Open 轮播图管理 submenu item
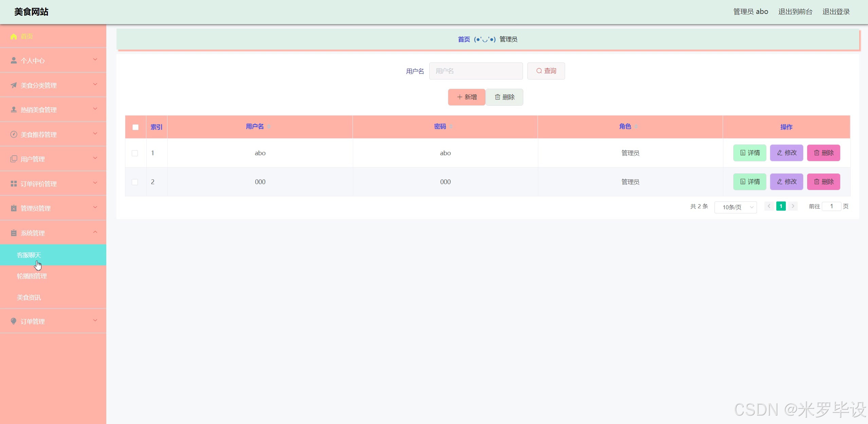This screenshot has width=868, height=424. click(x=32, y=276)
